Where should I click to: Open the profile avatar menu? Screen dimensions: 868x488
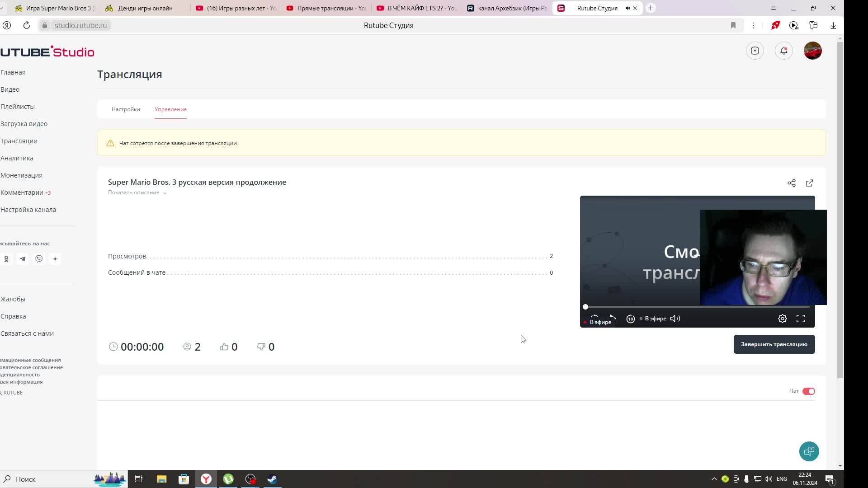click(x=813, y=51)
